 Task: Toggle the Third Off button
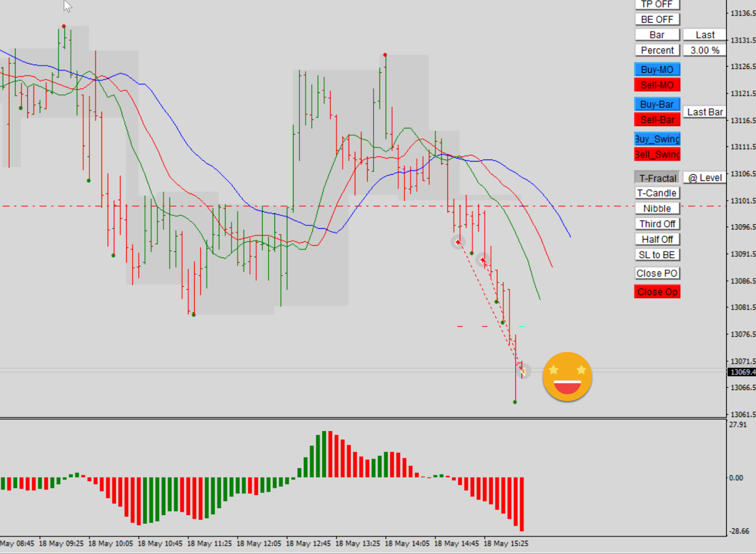(x=657, y=224)
